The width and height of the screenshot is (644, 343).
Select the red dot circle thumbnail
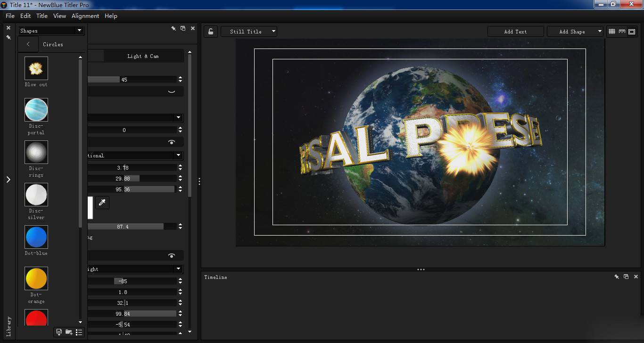point(36,318)
